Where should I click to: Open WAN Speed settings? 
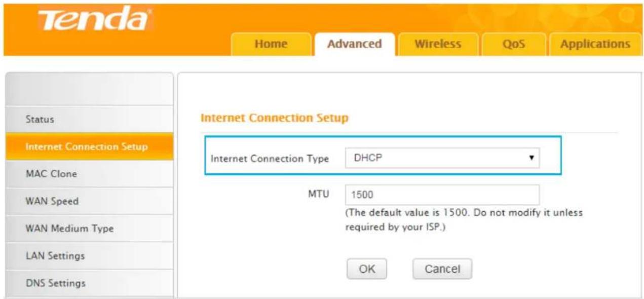tap(89, 201)
